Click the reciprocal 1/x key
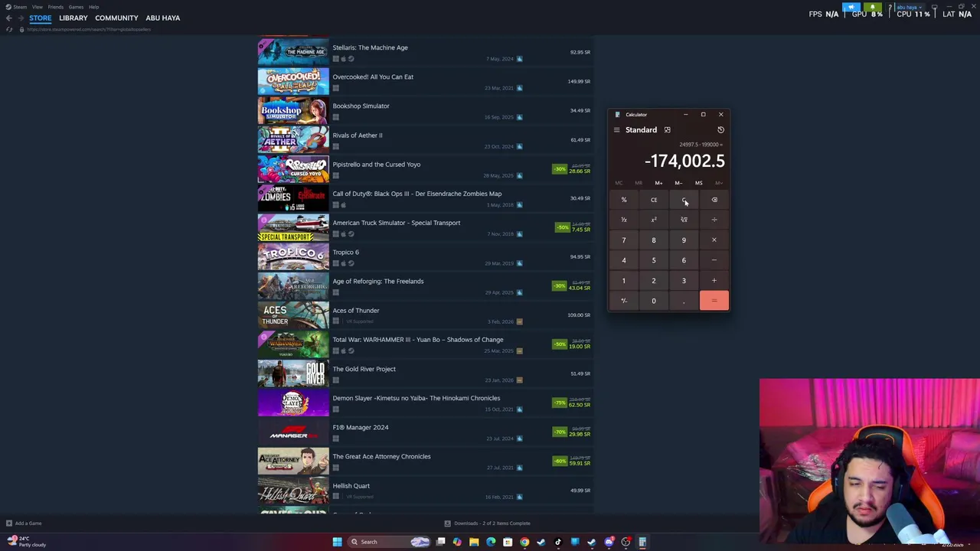This screenshot has height=551, width=980. [x=624, y=220]
